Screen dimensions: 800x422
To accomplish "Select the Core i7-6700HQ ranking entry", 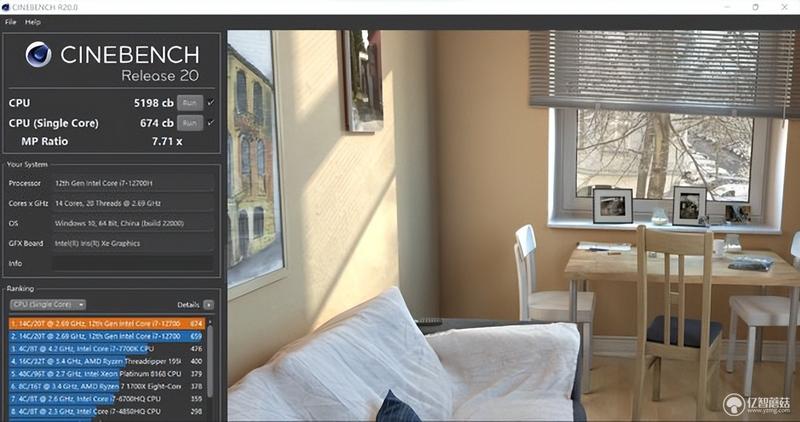I will [107, 399].
